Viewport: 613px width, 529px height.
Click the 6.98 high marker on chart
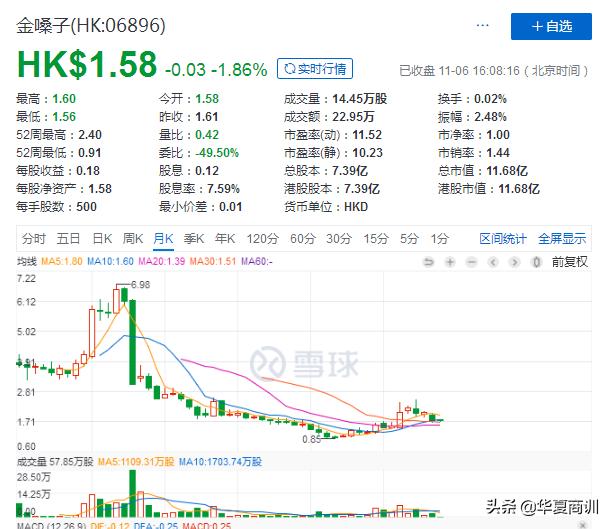140,285
